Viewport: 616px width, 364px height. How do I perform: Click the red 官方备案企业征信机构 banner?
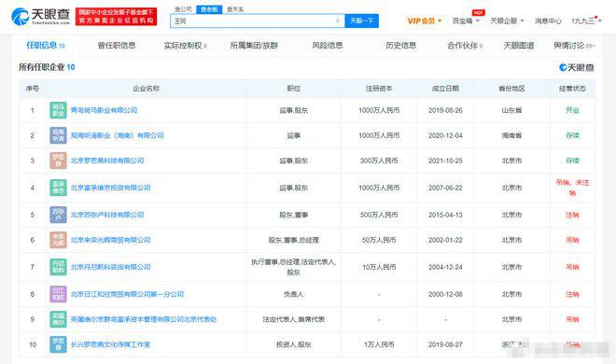click(116, 17)
